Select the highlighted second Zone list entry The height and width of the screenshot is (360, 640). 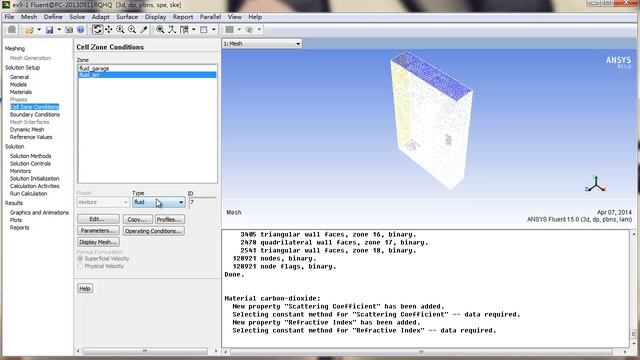pyautogui.click(x=147, y=75)
